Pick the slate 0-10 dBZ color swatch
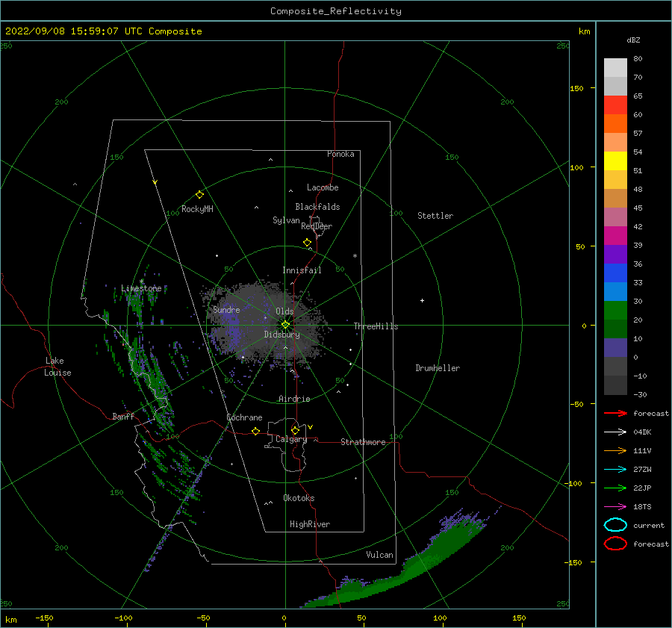Image resolution: width=672 pixels, height=628 pixels. [x=615, y=348]
